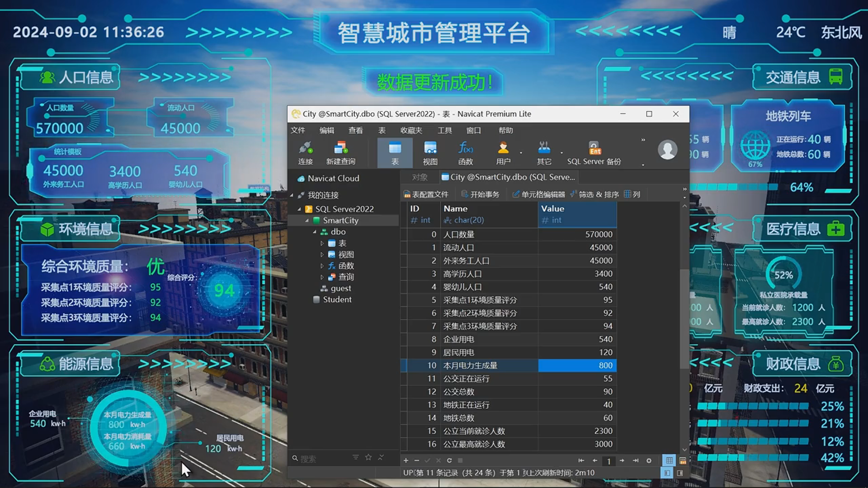Viewport: 868px width, 488px height.
Task: Expand the 查询 (Queries) tree node
Action: [x=322, y=277]
